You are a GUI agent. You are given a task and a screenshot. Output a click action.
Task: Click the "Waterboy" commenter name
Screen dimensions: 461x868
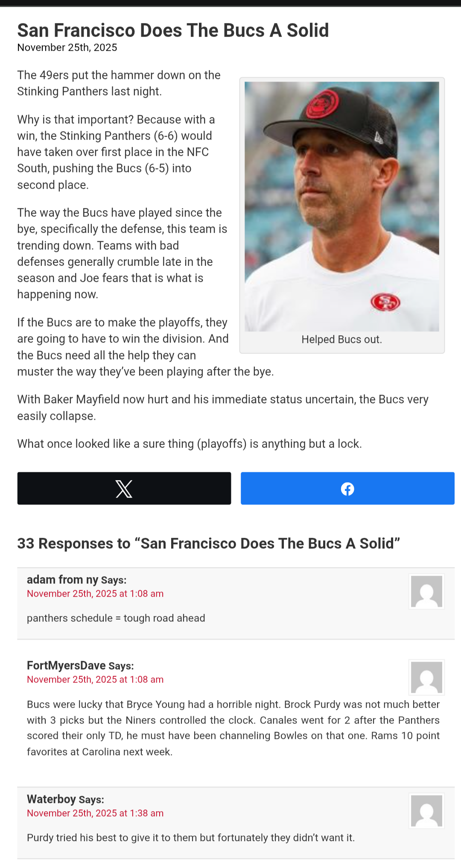[x=51, y=799]
